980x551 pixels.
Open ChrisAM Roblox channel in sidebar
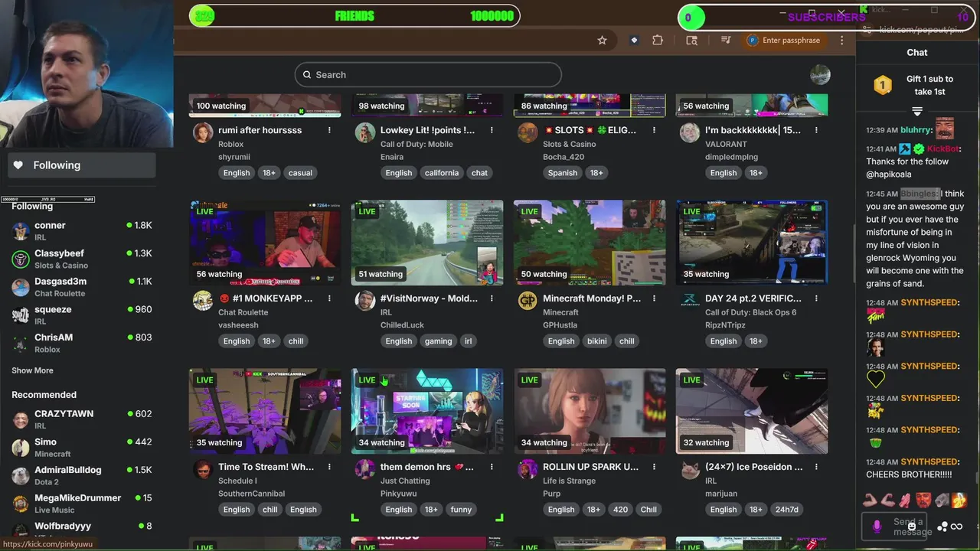coord(82,343)
